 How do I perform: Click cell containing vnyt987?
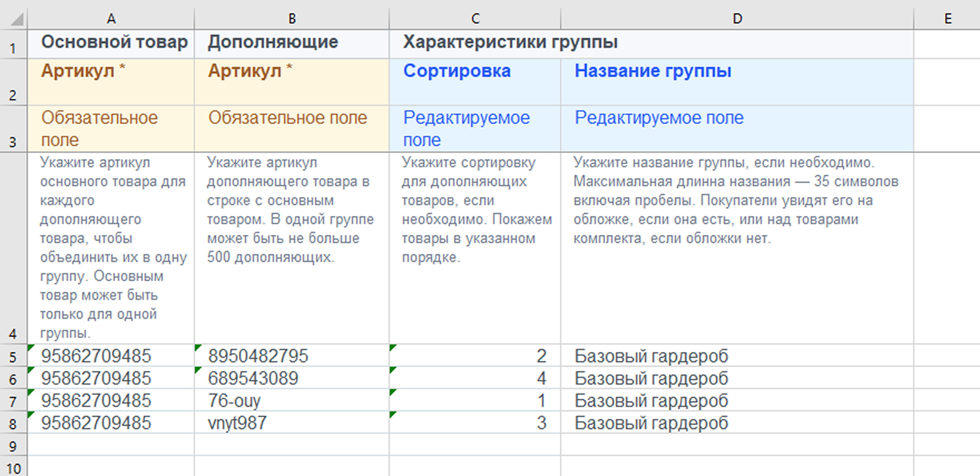pyautogui.click(x=237, y=423)
